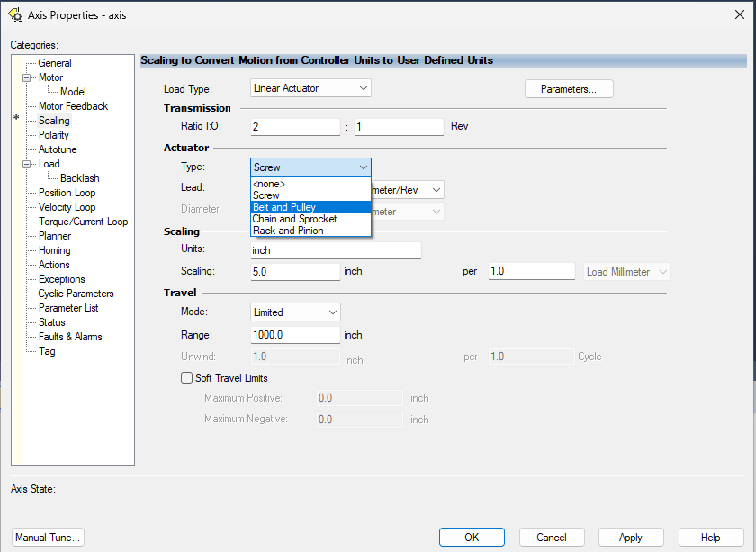The width and height of the screenshot is (756, 552).
Task: Enable the Soft Travel Limits checkbox
Action: [187, 378]
